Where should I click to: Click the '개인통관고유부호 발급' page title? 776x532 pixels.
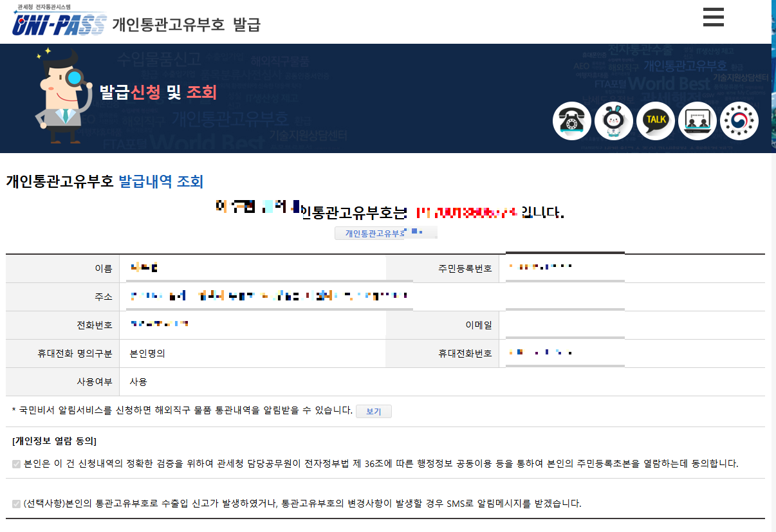187,25
